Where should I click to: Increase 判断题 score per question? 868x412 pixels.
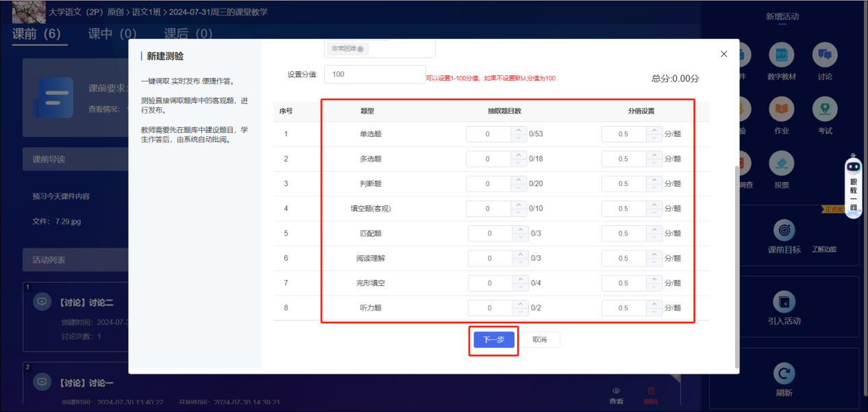654,180
